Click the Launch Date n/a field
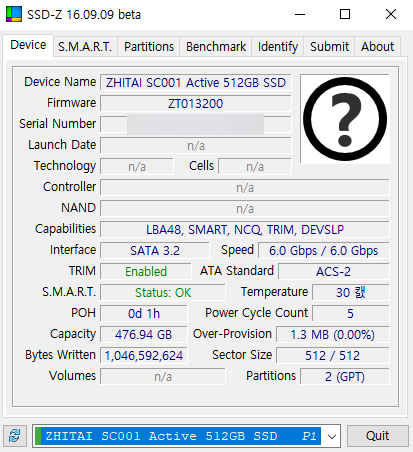This screenshot has width=413, height=452. coord(196,146)
